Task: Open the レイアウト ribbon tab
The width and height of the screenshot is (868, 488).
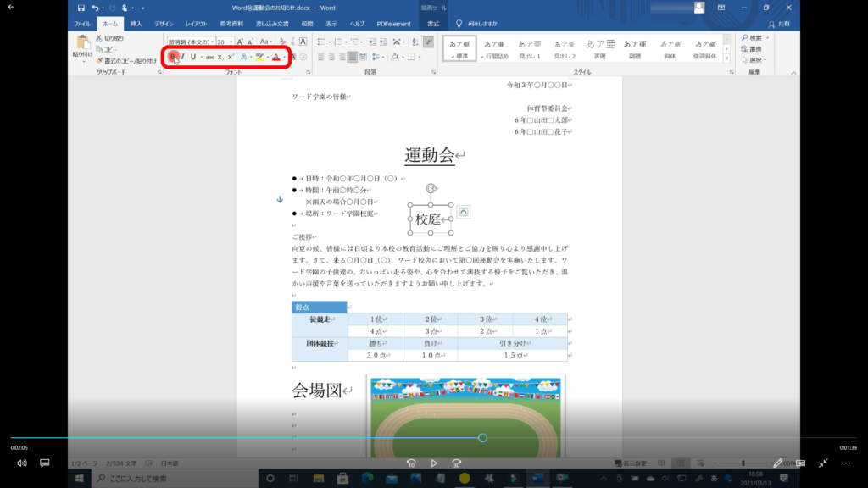Action: coord(196,23)
